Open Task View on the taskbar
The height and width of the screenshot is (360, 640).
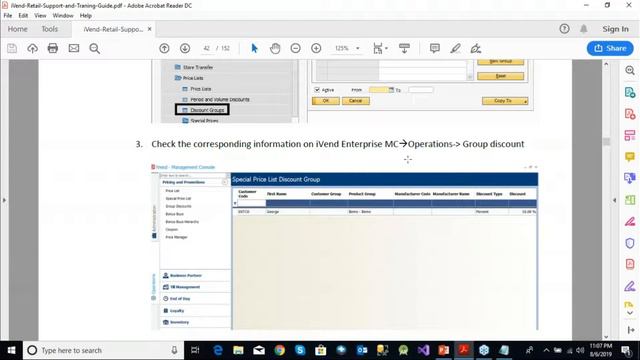195,350
